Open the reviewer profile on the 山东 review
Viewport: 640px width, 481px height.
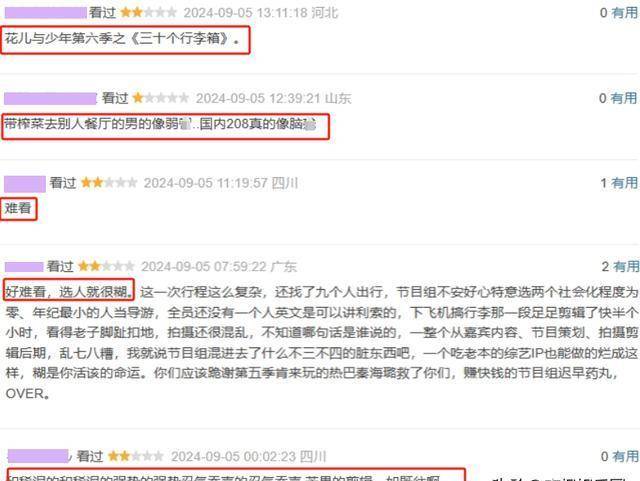click(x=50, y=98)
